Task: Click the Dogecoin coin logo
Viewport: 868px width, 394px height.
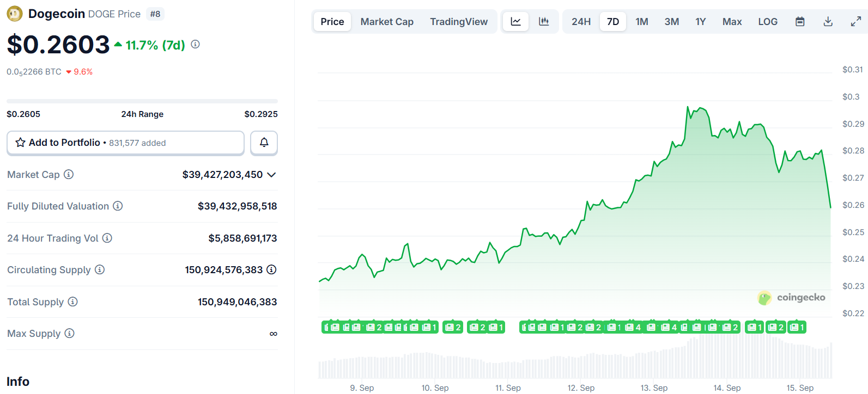Action: tap(15, 14)
